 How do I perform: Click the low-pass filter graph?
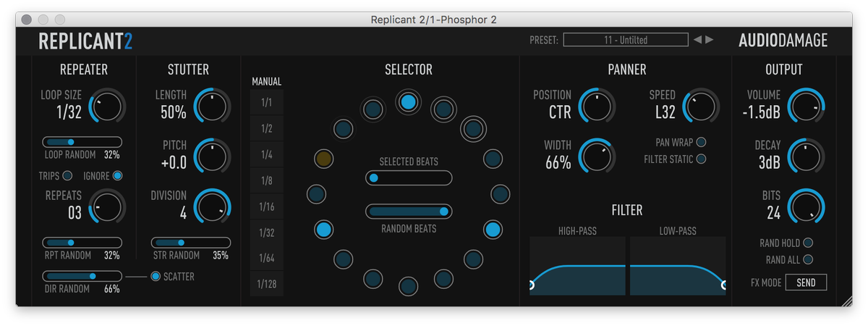pyautogui.click(x=678, y=266)
